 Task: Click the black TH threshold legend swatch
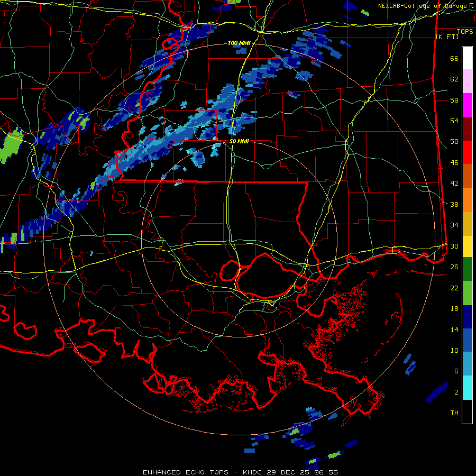[467, 411]
